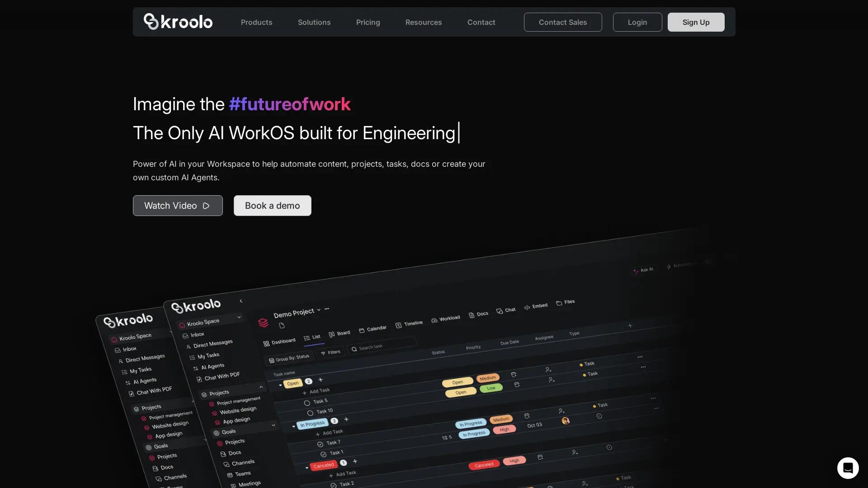Image resolution: width=868 pixels, height=488 pixels.
Task: Open the Demo Project dropdown
Action: [320, 310]
